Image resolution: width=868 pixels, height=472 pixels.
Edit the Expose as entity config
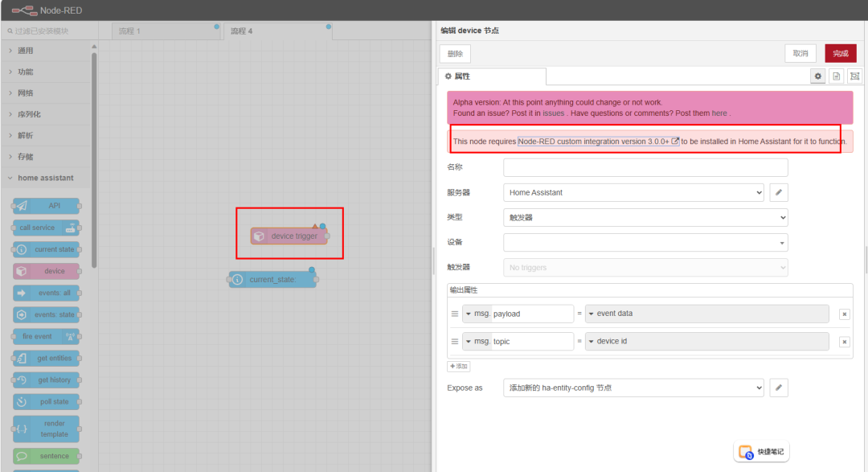(778, 388)
